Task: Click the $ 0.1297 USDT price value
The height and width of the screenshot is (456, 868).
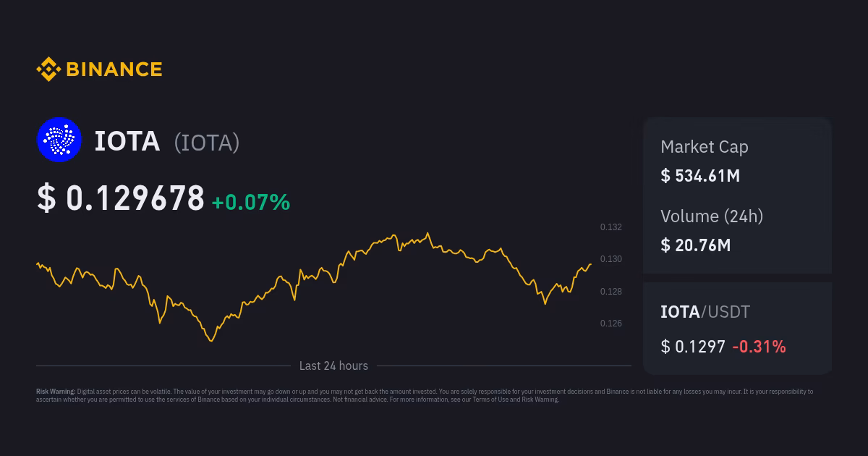Action: tap(693, 347)
